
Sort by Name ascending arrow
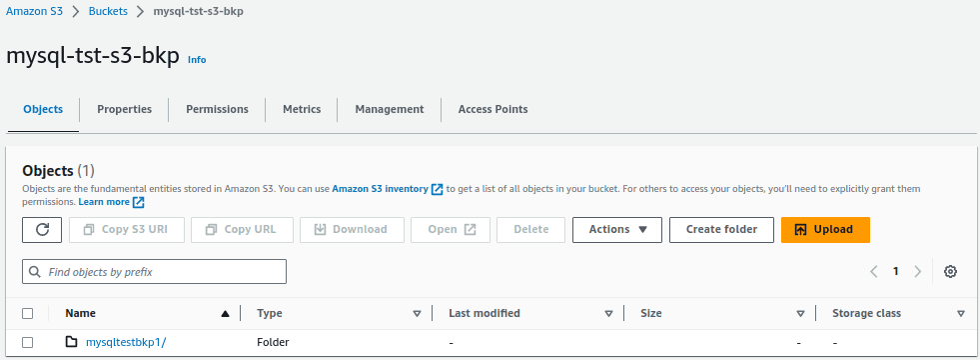[225, 314]
